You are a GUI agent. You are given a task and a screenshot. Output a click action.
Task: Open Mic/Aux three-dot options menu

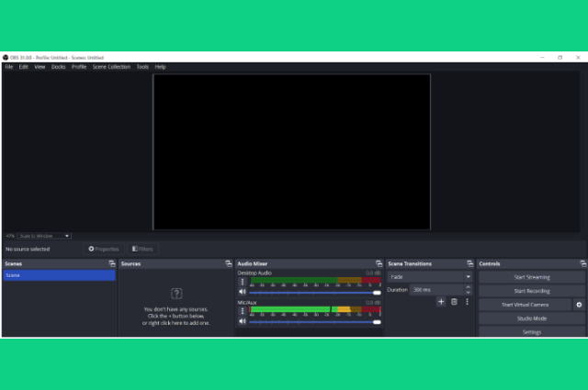tap(243, 311)
